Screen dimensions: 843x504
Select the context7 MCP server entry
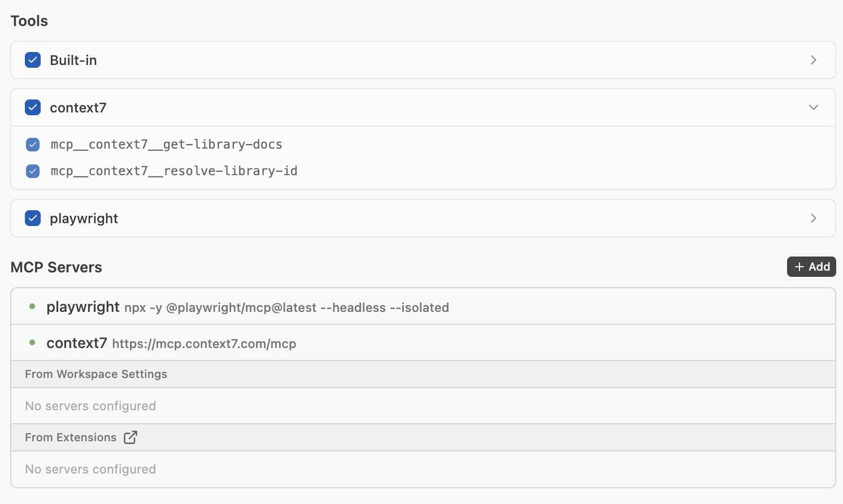tap(77, 343)
